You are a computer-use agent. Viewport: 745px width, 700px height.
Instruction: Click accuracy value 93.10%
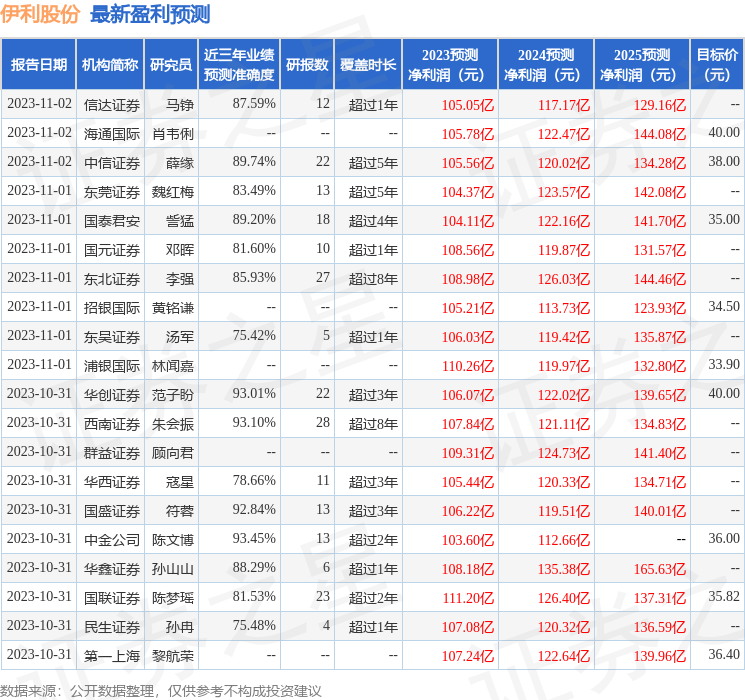(254, 422)
